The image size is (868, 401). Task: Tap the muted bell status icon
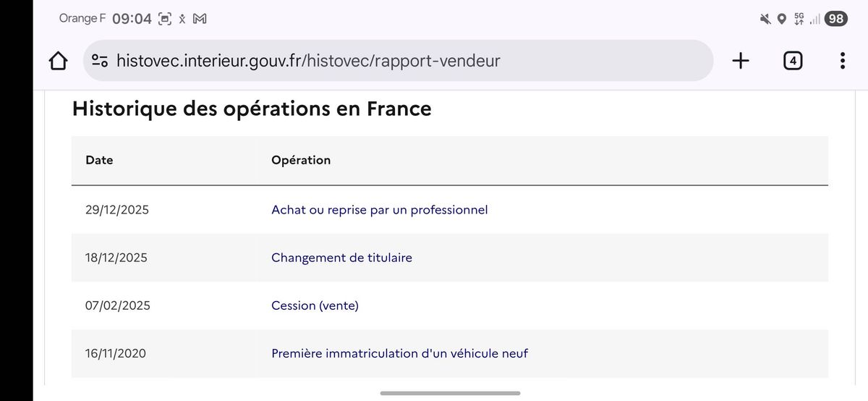coord(765,20)
